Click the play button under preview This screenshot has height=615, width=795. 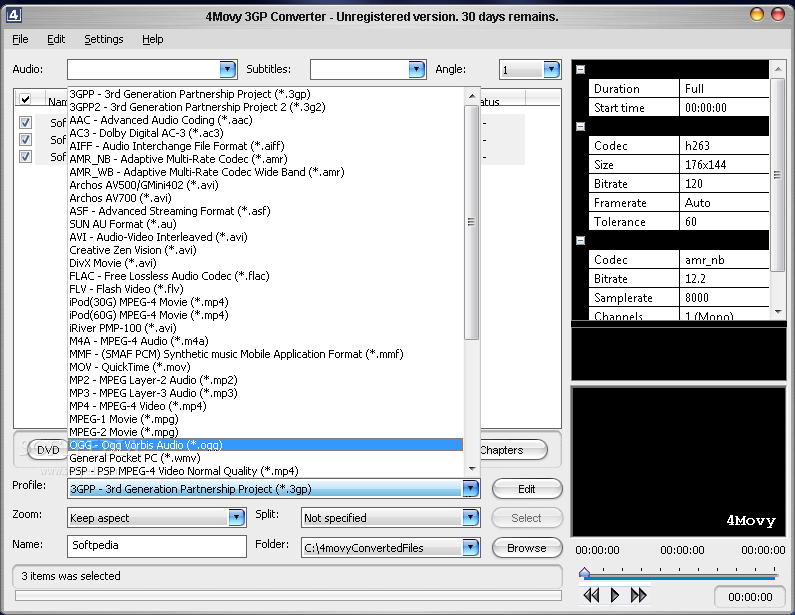coord(615,595)
